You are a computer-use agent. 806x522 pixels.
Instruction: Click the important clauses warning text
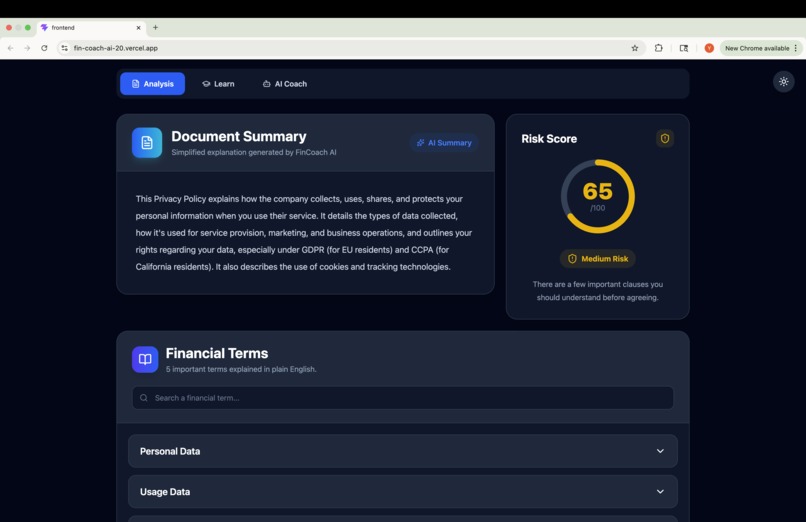click(x=597, y=291)
